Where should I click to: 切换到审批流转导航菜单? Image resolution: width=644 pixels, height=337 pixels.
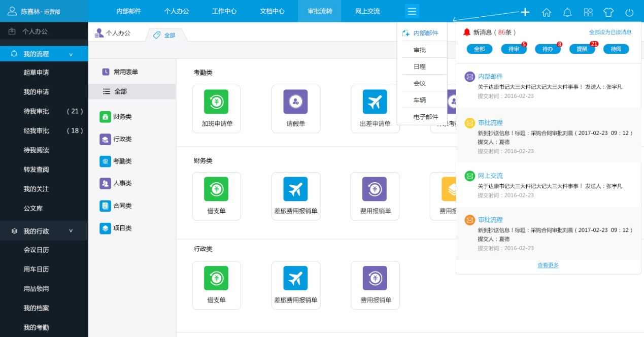319,10
